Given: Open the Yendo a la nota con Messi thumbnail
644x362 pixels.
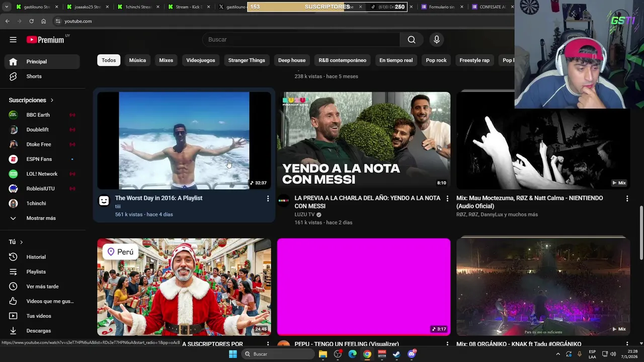Looking at the screenshot, I should 364,140.
